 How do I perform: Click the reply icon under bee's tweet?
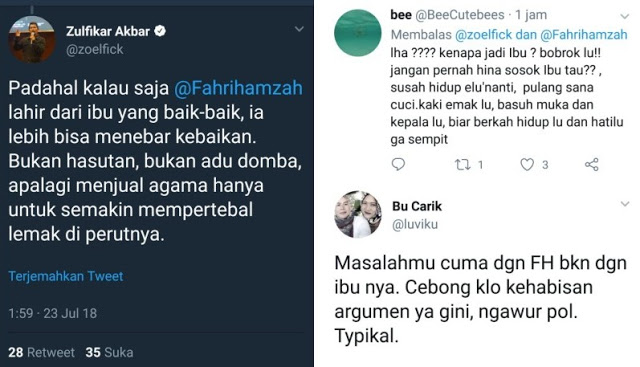398,165
